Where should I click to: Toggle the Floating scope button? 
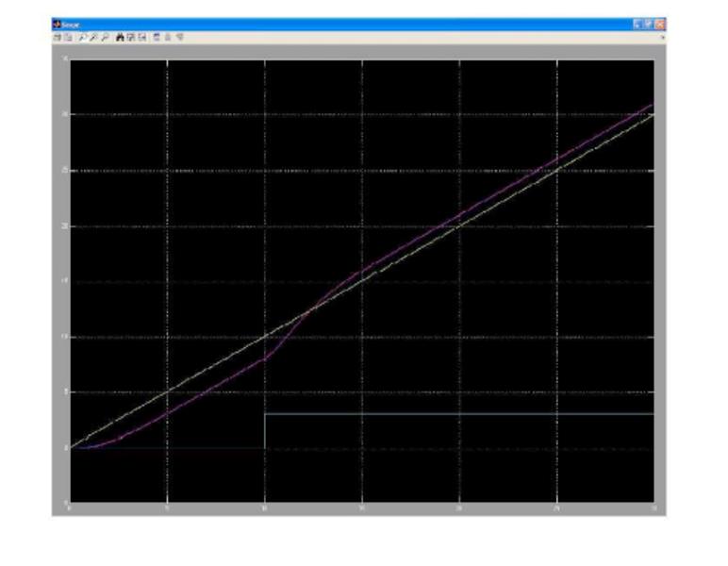(157, 37)
